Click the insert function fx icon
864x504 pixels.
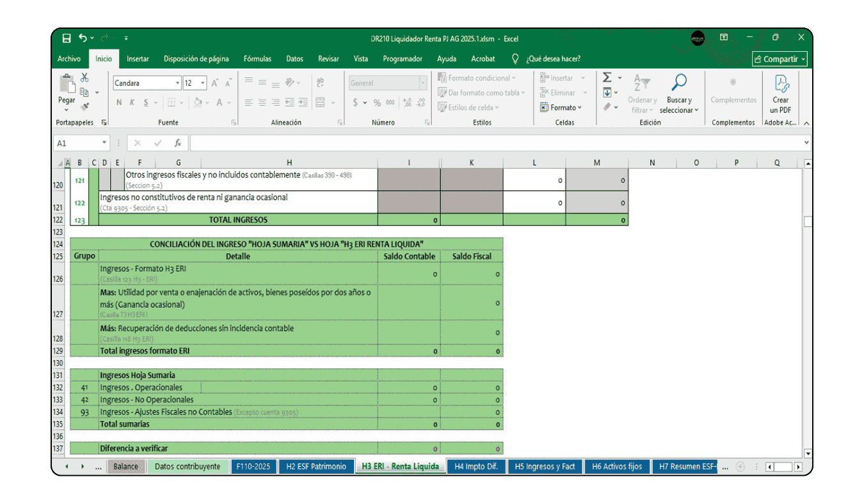coord(178,143)
